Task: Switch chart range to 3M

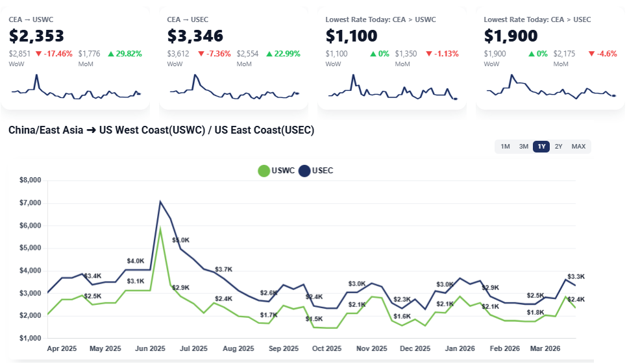Action: coord(523,147)
